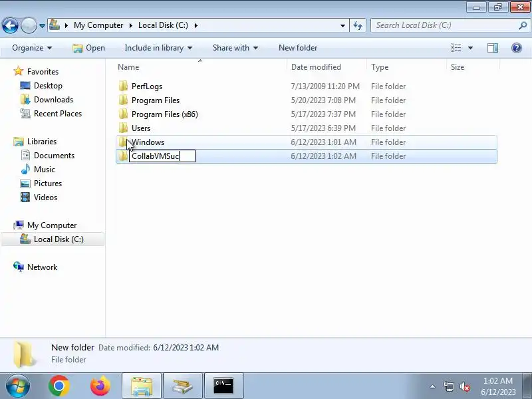Screen dimensions: 532x399
Task: Open the Music library
Action: click(x=44, y=169)
